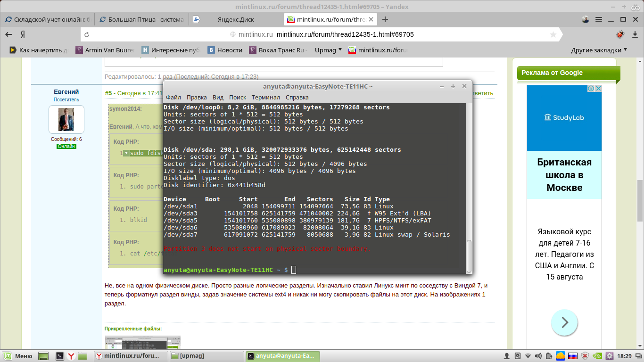Open the Новости bookmark

click(x=225, y=50)
